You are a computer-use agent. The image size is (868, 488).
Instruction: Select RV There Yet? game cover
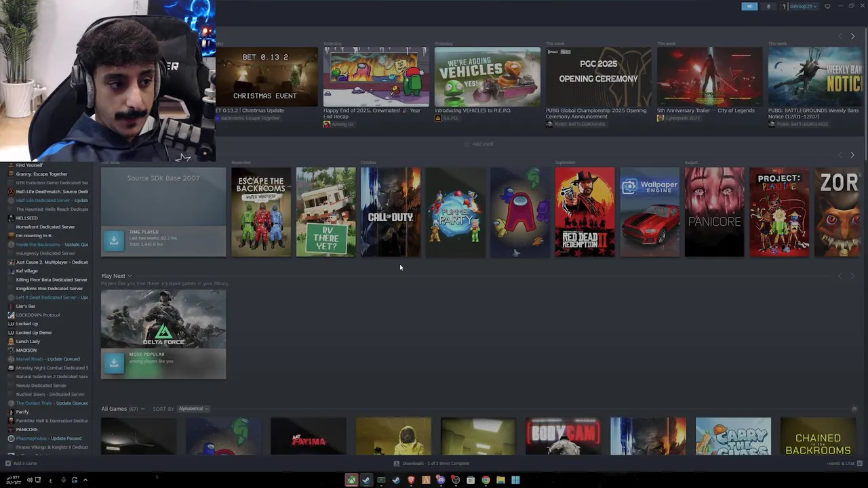tap(325, 212)
